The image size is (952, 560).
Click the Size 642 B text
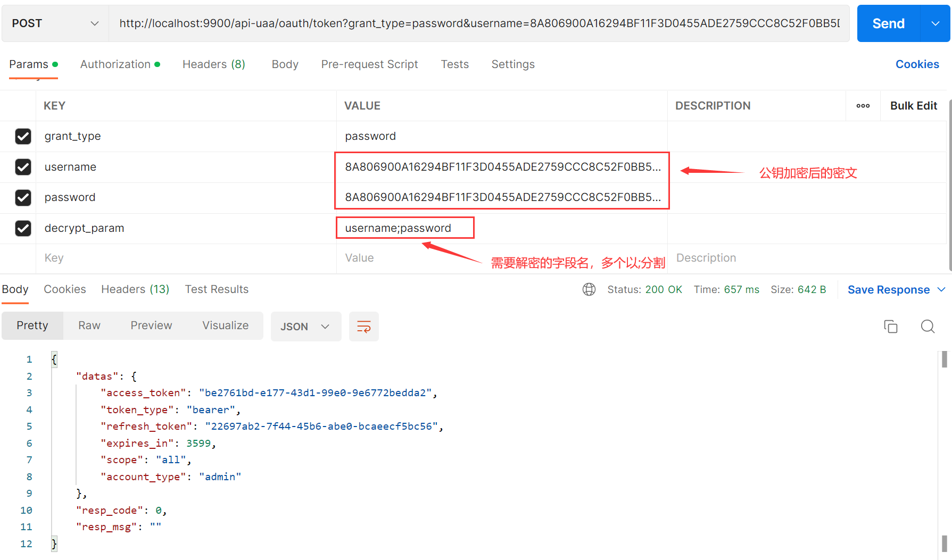tap(798, 289)
